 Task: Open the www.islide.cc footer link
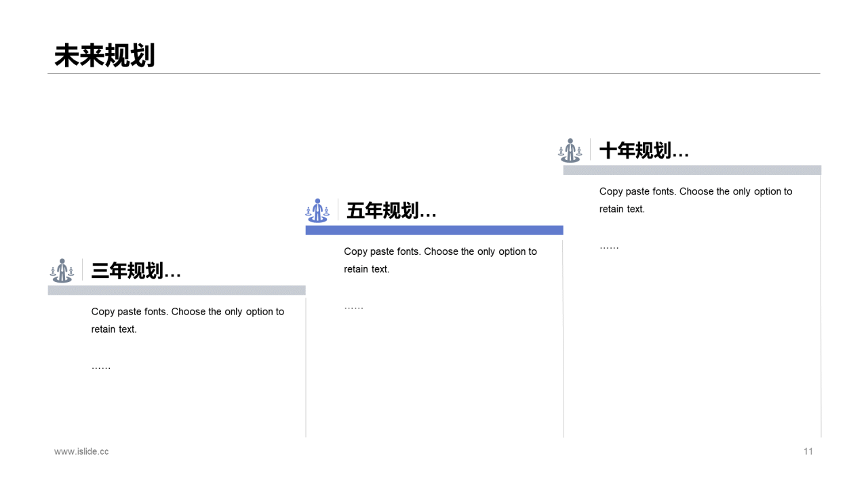pyautogui.click(x=81, y=451)
